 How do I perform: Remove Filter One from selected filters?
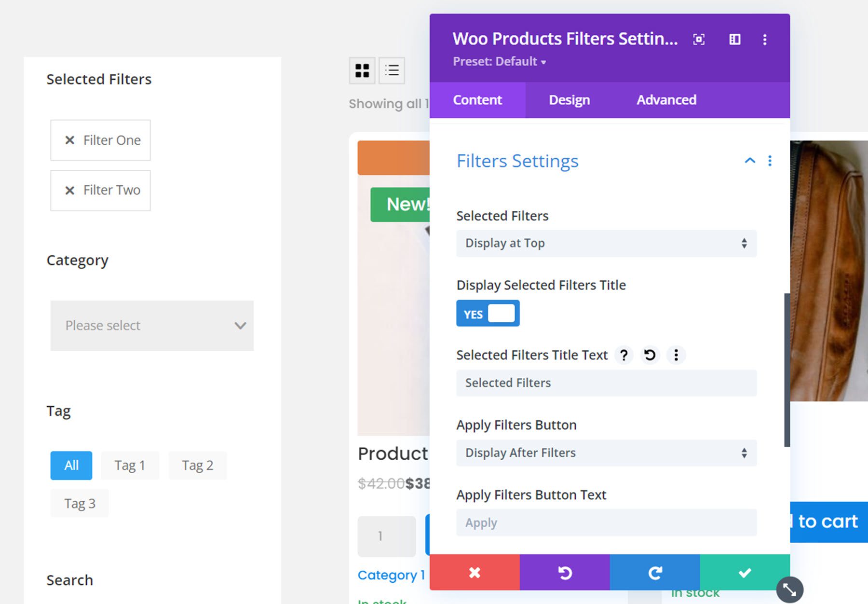coord(69,140)
